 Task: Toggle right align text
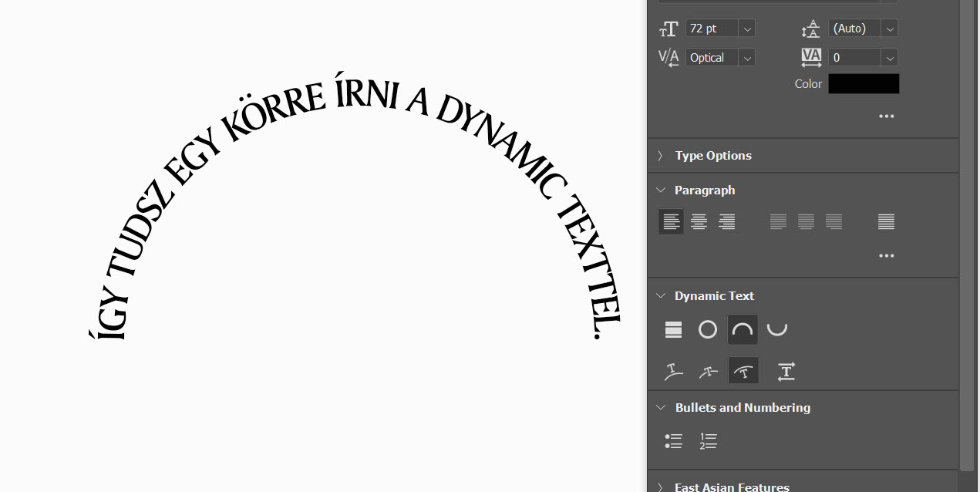(726, 222)
